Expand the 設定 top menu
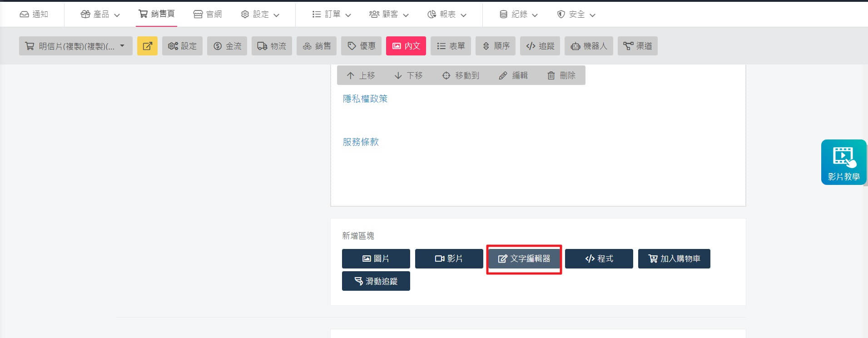 coord(260,15)
